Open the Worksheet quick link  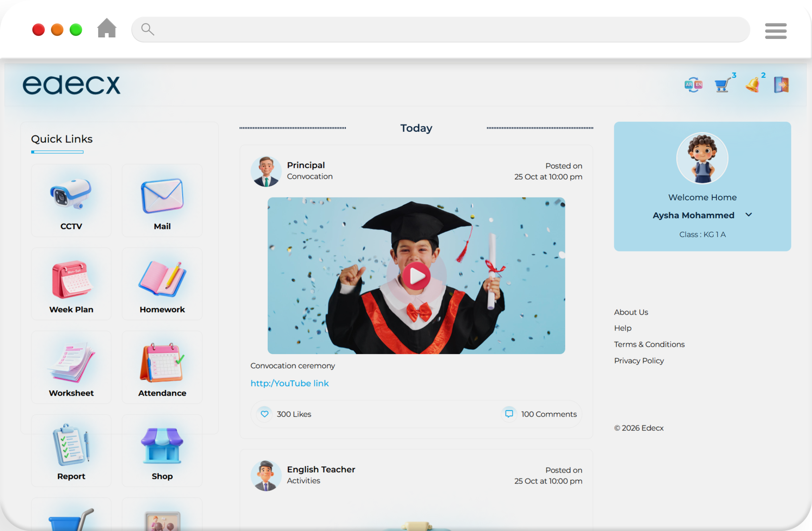(x=71, y=367)
